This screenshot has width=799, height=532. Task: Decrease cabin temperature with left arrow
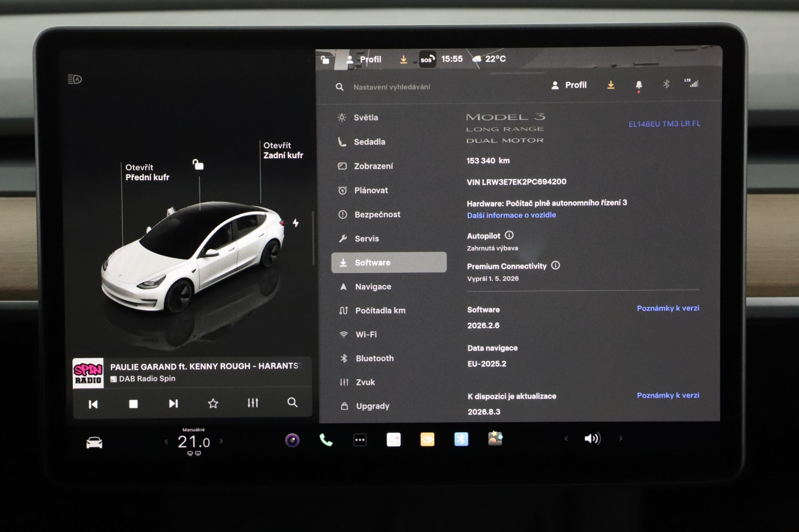(x=166, y=441)
